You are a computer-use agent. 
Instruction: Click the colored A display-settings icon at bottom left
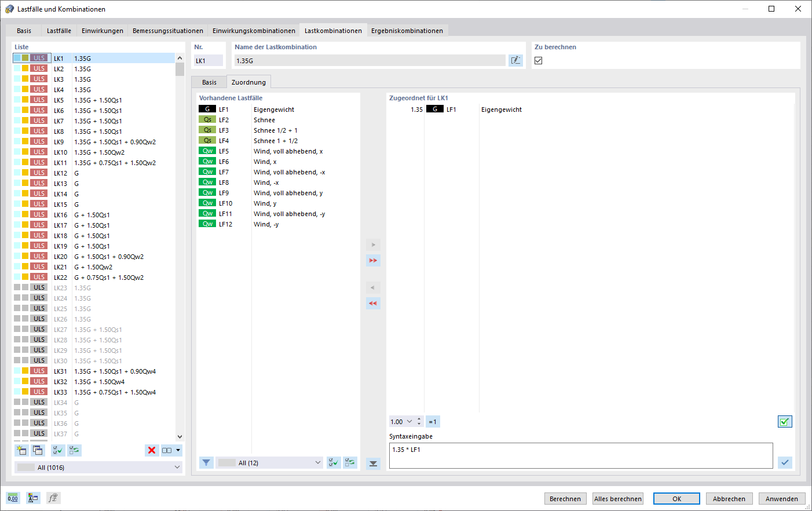33,498
